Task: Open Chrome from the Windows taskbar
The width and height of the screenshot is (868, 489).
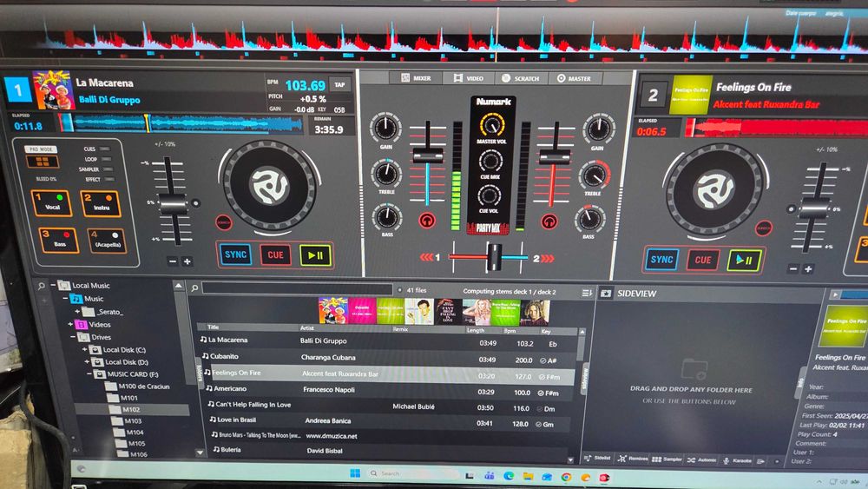Action: [x=566, y=476]
